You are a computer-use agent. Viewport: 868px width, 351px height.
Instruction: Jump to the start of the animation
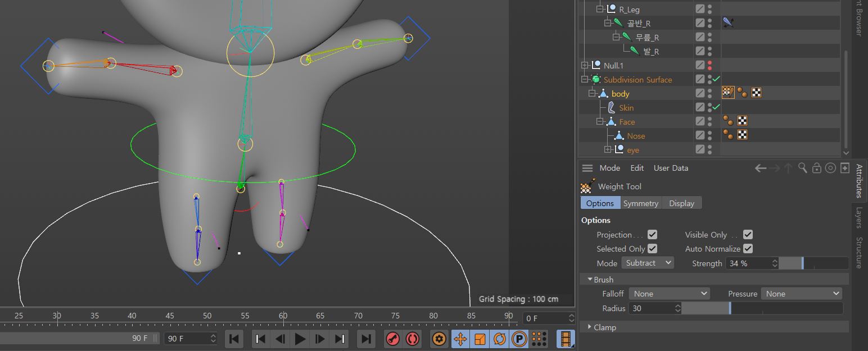pyautogui.click(x=234, y=339)
